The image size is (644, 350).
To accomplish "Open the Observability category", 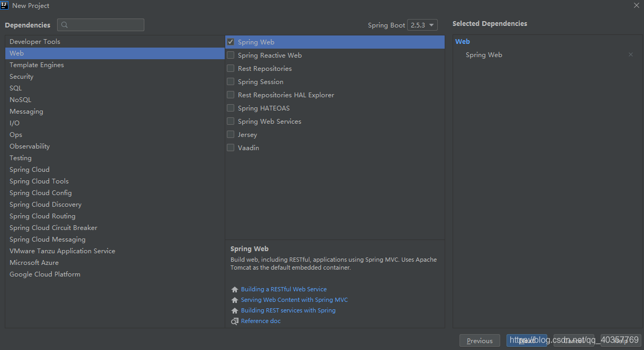I will click(115, 146).
